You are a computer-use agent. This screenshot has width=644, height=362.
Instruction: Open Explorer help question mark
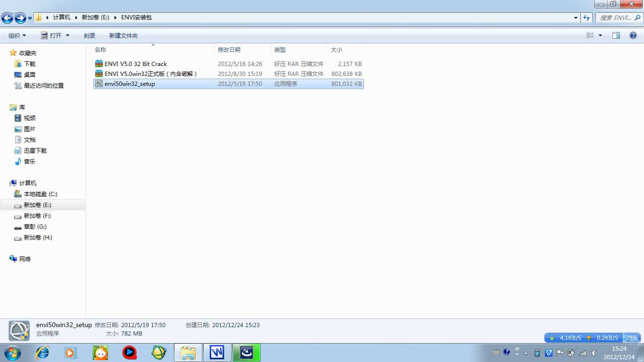(x=633, y=36)
